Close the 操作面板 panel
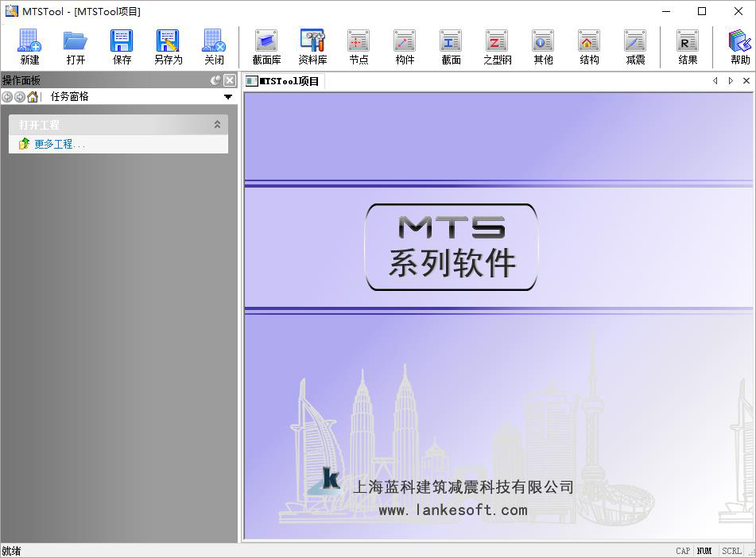756x558 pixels. pos(230,80)
